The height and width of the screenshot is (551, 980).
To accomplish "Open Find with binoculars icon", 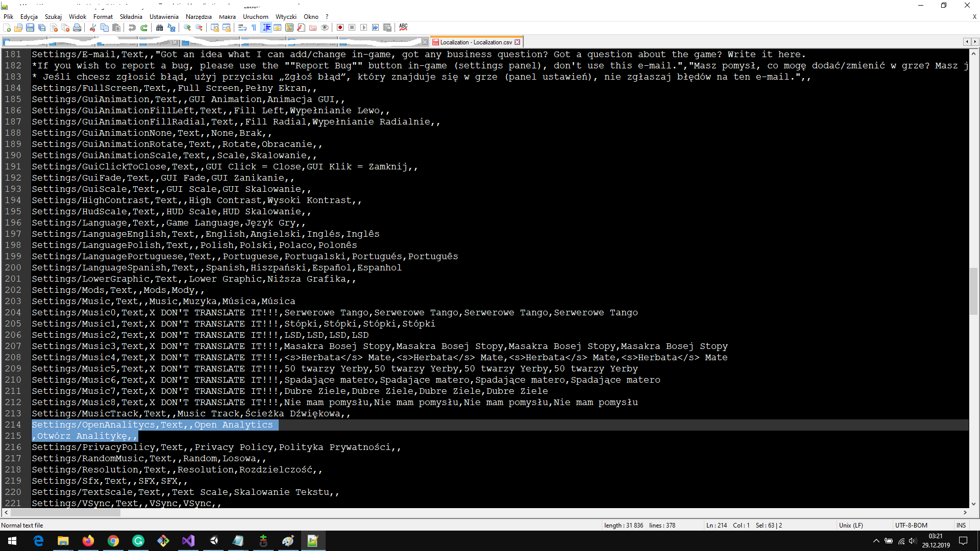I will [x=160, y=28].
